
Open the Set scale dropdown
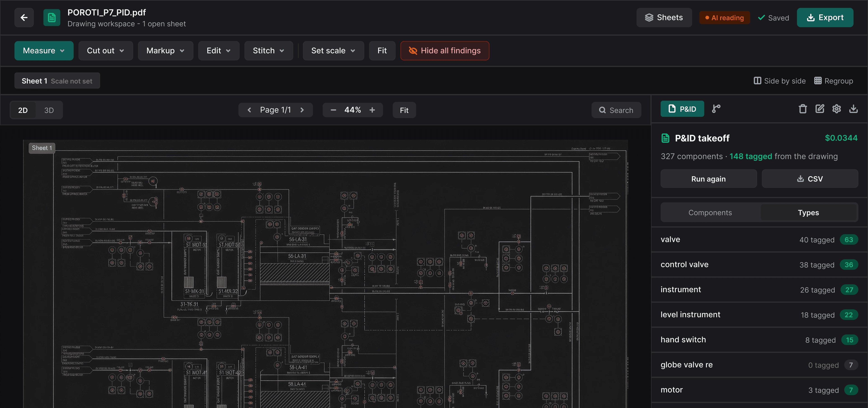pyautogui.click(x=333, y=51)
